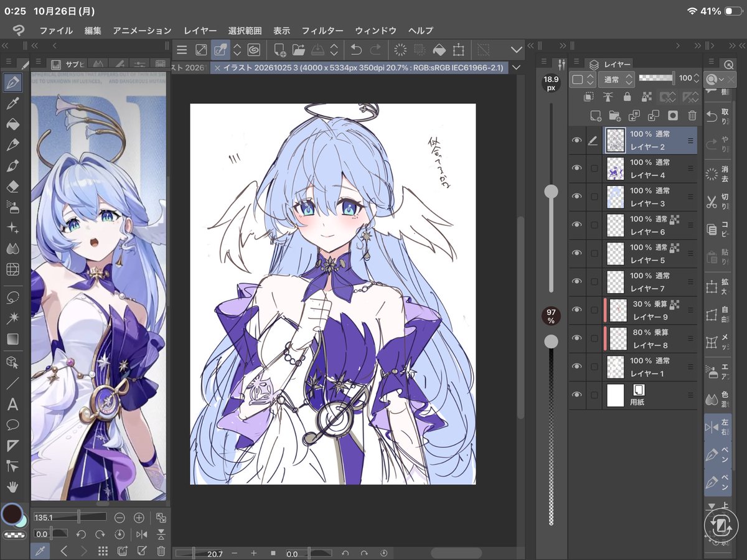Pick the Lasso selection tool
The width and height of the screenshot is (747, 560).
click(x=12, y=297)
